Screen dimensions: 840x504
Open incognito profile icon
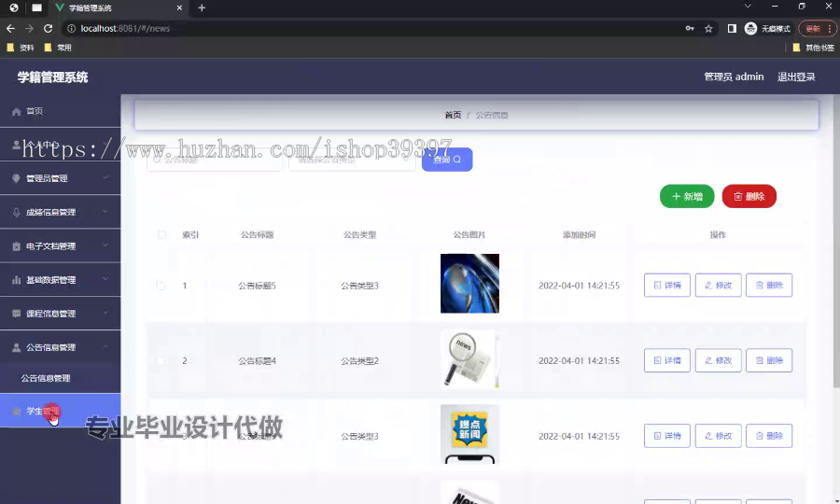coord(750,28)
